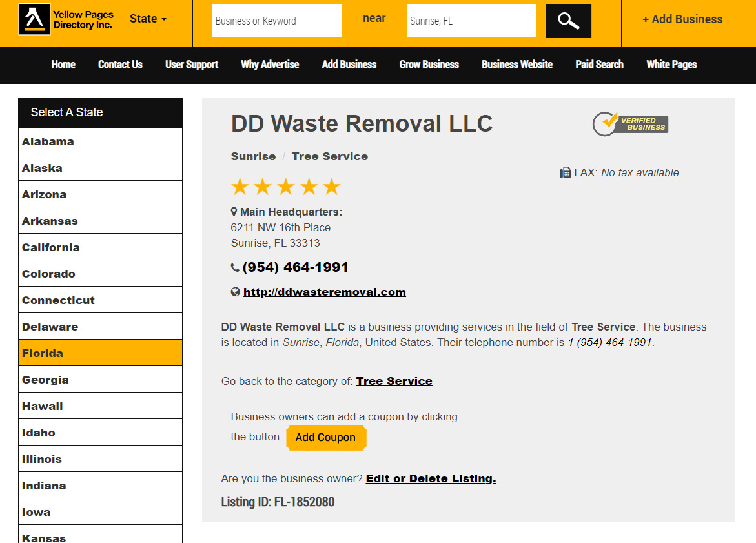Image resolution: width=756 pixels, height=543 pixels.
Task: Click the bold (954) 464-1991 phone number
Action: tap(295, 267)
